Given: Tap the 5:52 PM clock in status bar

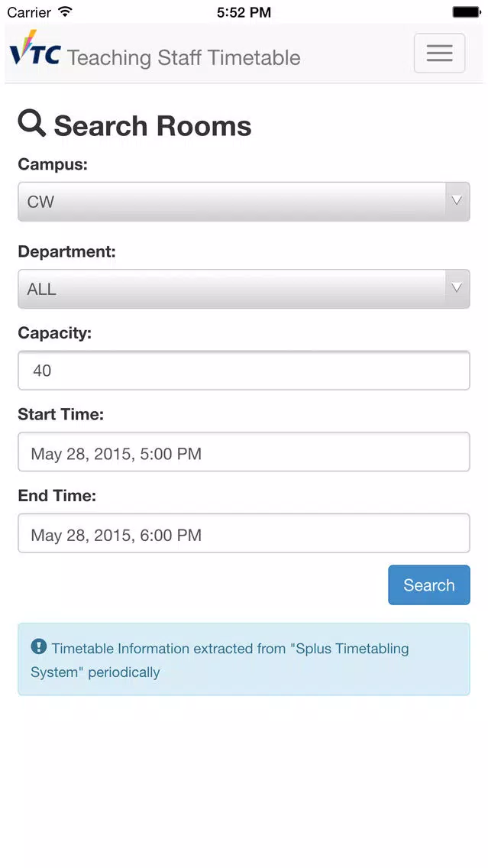Looking at the screenshot, I should coord(244,12).
